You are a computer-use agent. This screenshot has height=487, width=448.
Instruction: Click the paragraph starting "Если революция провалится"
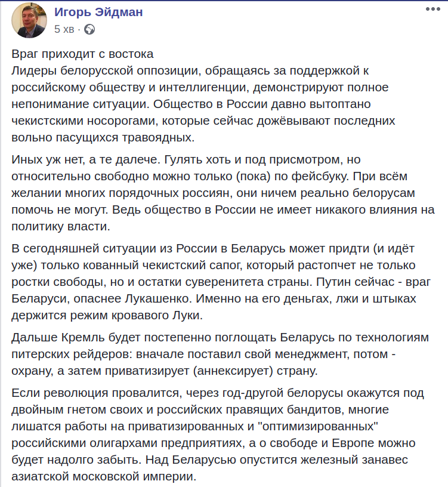pyautogui.click(x=221, y=436)
